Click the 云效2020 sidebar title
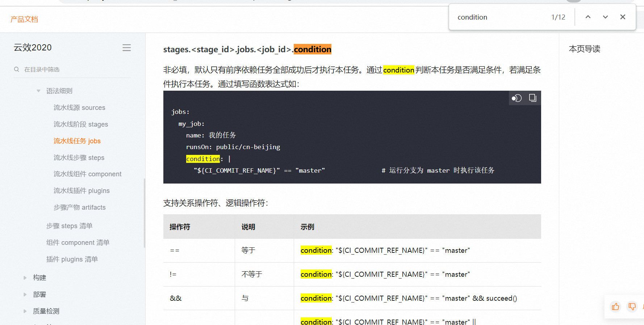Image resolution: width=644 pixels, height=325 pixels. pyautogui.click(x=33, y=48)
